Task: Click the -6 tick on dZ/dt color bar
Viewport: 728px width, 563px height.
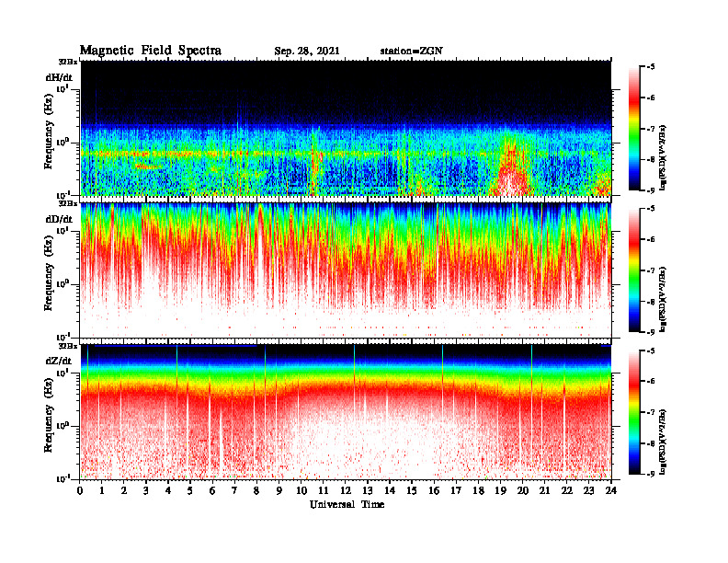Action: point(651,382)
